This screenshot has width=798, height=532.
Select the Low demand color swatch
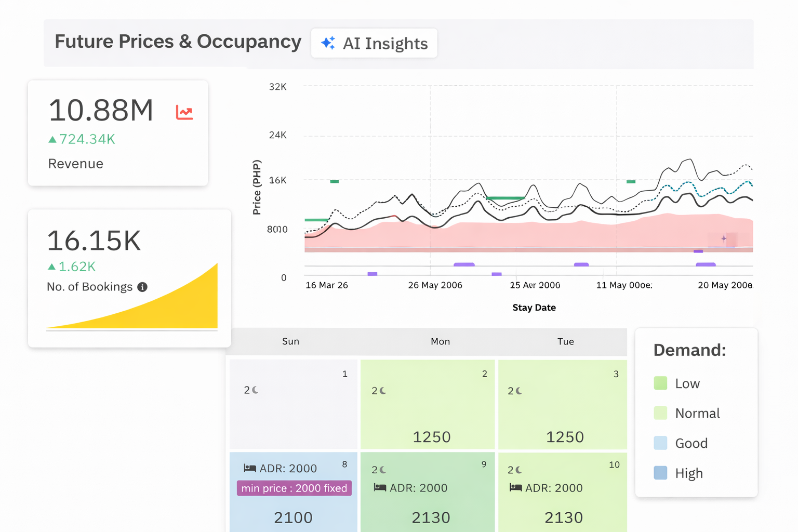point(660,383)
